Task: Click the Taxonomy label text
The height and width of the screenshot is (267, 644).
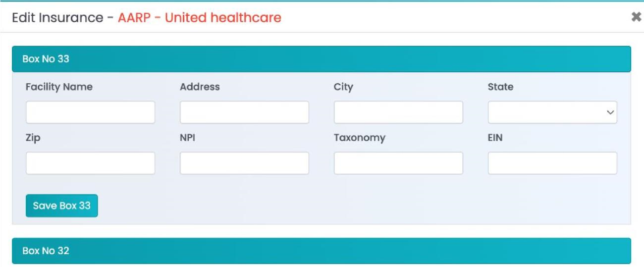Action: click(x=360, y=138)
